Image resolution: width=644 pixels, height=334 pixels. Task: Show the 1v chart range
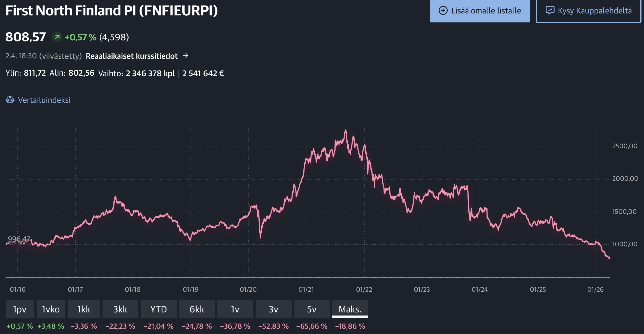(235, 309)
